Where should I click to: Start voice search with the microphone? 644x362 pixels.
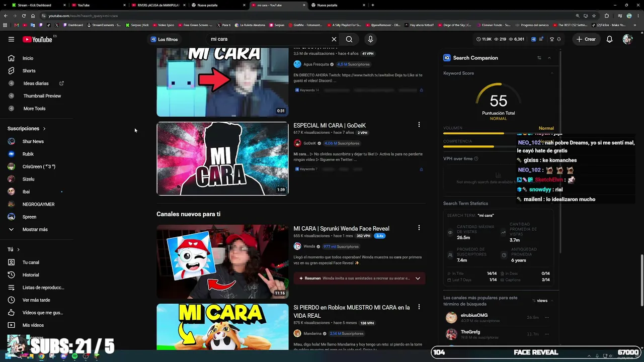click(x=370, y=39)
